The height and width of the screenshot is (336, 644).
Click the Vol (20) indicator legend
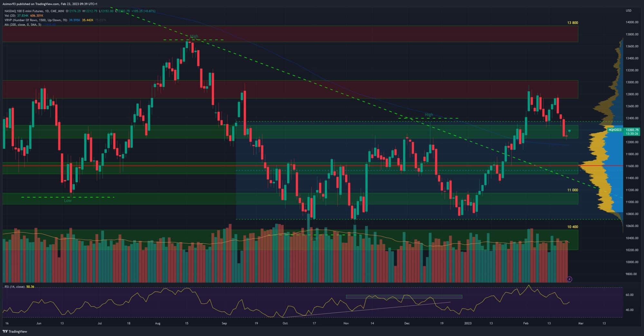[x=10, y=15]
